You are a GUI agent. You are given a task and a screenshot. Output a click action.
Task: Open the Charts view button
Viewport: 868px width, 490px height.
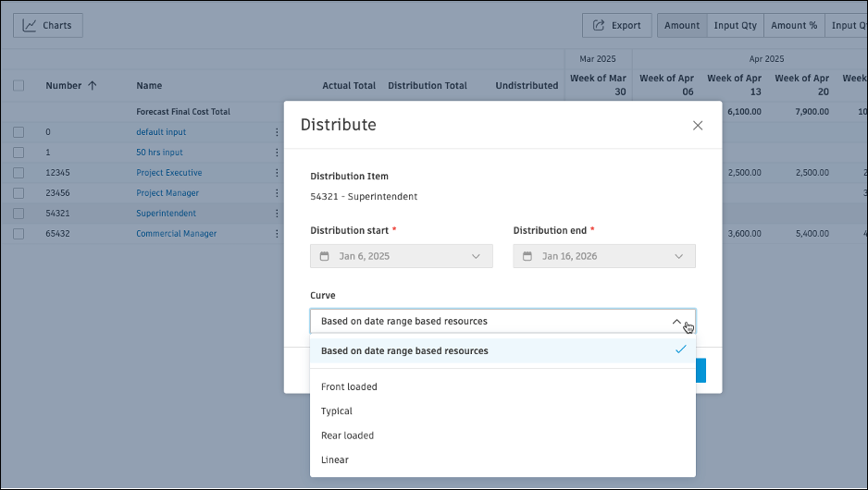pyautogui.click(x=48, y=26)
